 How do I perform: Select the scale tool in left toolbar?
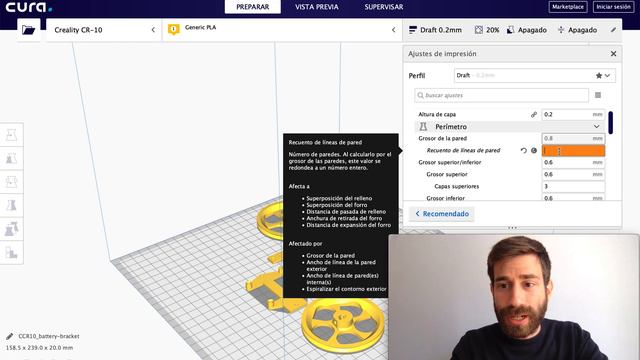[11, 158]
